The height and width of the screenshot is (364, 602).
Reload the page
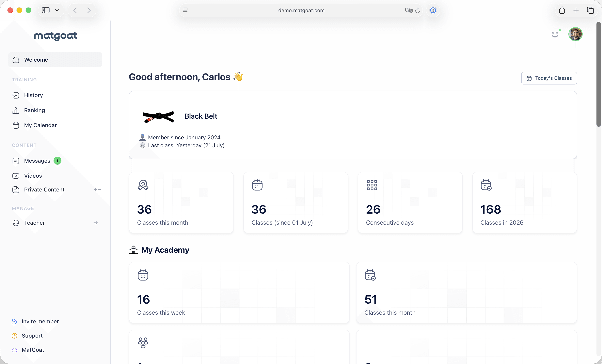click(x=418, y=10)
